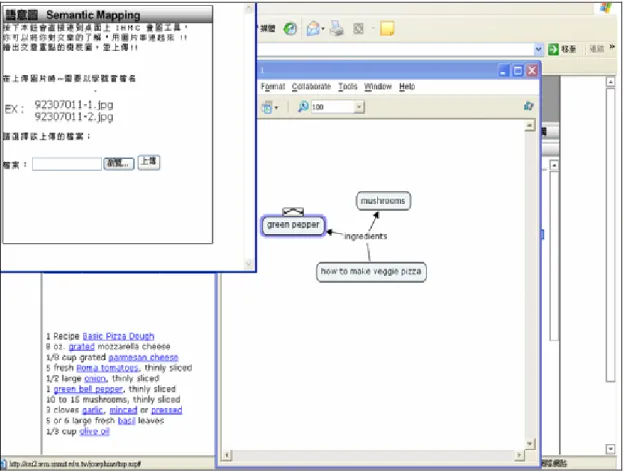Select the how to make veggie pizza node
Image resolution: width=625 pixels, height=471 pixels.
coord(371,272)
